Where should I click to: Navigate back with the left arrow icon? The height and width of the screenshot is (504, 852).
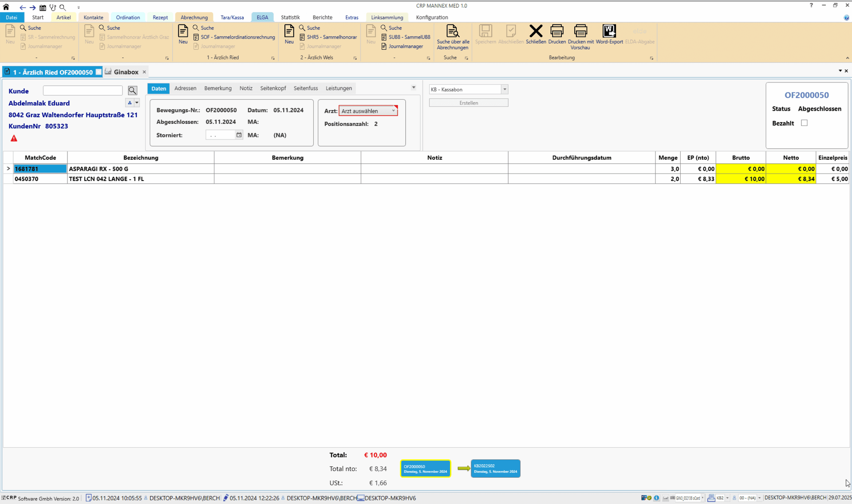click(x=22, y=8)
